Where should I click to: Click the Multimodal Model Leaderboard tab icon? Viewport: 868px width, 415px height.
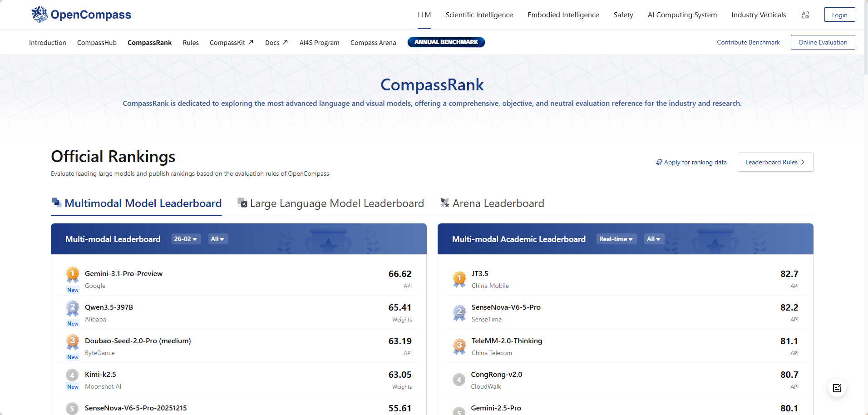(x=56, y=203)
